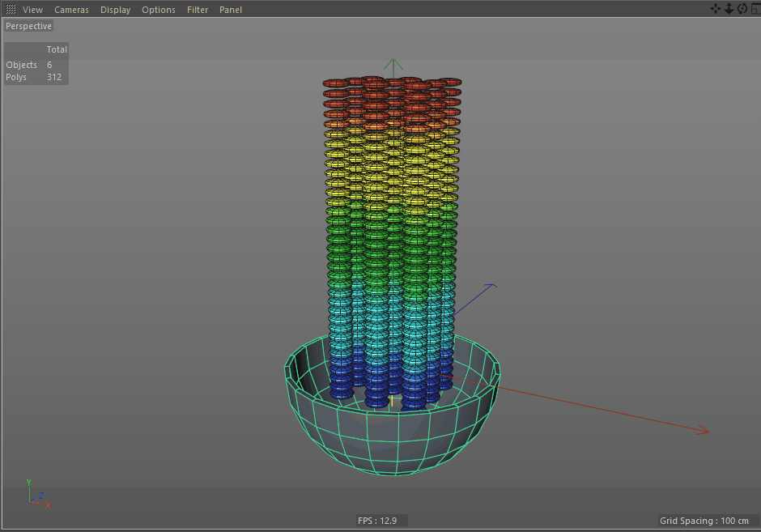Open the Cameras menu
The width and height of the screenshot is (761, 532).
pyautogui.click(x=71, y=9)
